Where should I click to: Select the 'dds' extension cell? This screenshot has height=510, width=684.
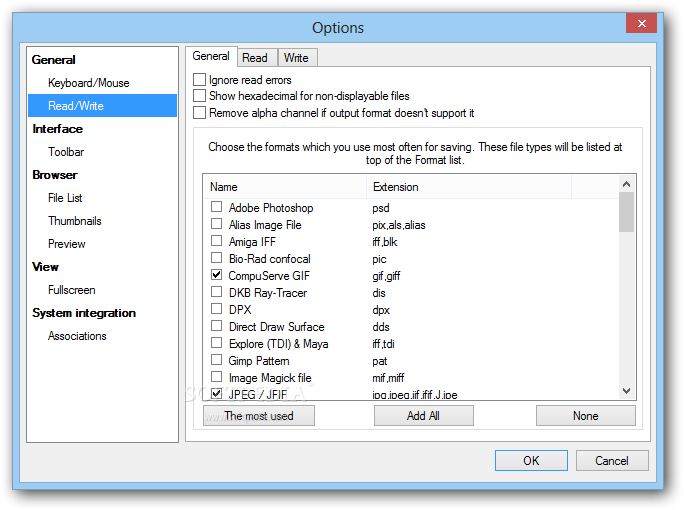click(381, 327)
